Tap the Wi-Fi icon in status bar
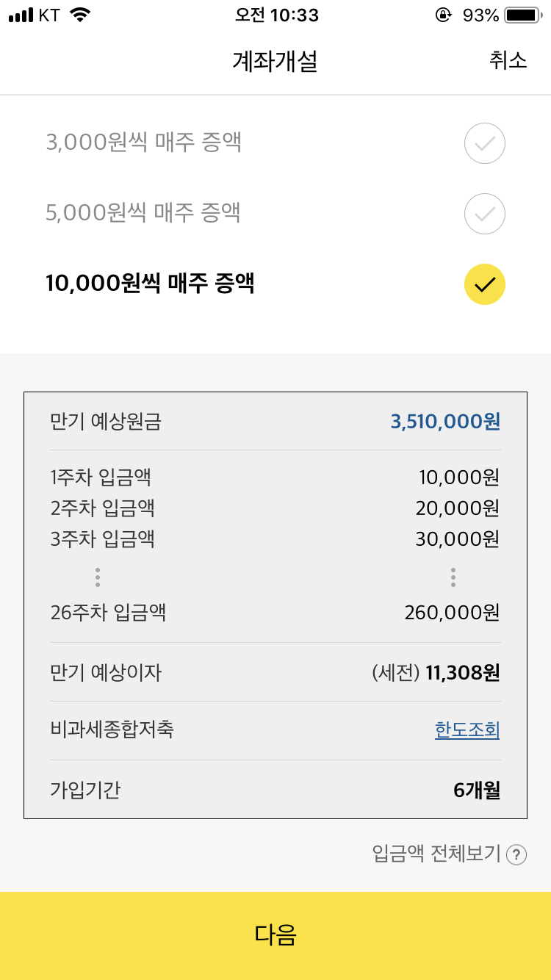Image resolution: width=551 pixels, height=980 pixels. pos(79,15)
